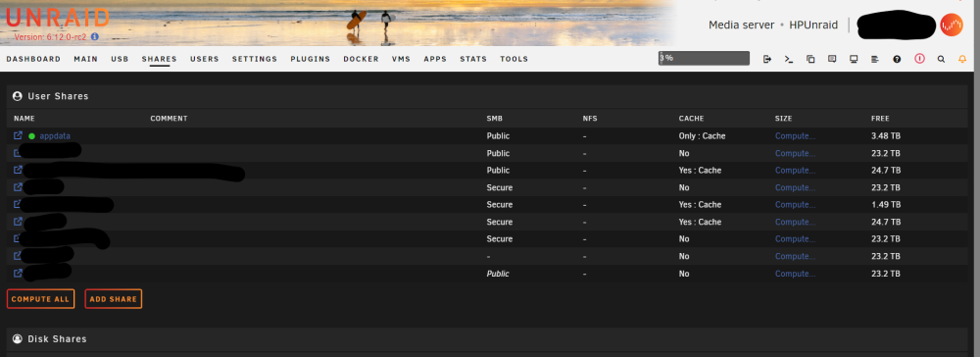Click the ADD SHARE button

[113, 299]
